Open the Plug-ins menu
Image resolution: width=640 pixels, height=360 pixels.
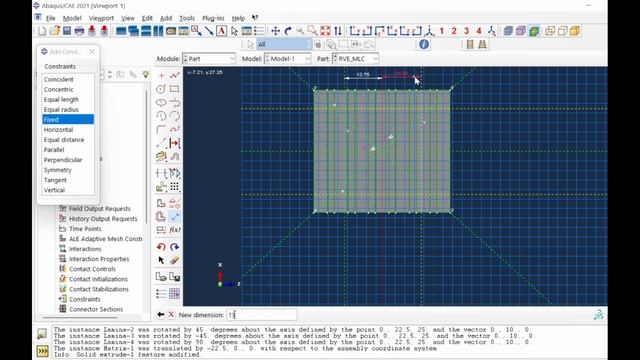pos(213,18)
